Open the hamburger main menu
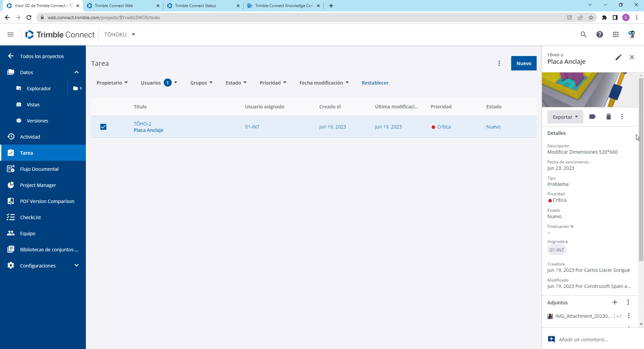The width and height of the screenshot is (644, 349). pos(10,35)
